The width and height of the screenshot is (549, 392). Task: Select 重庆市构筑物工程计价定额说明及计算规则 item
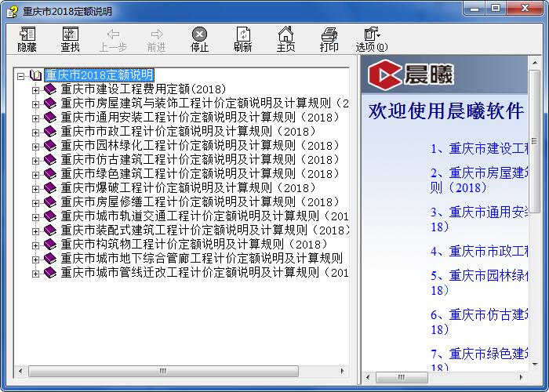(x=194, y=245)
